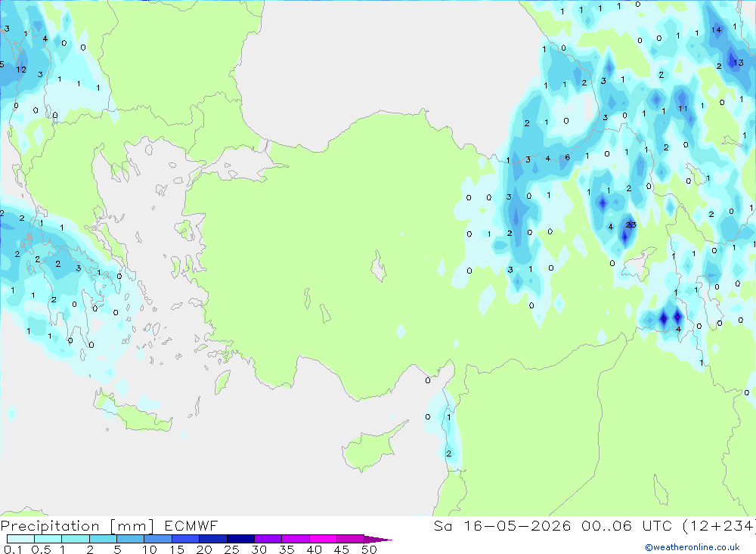Screen dimensions: 756x554
Task: Click the '6' precipitation value on map
Action: click(568, 157)
